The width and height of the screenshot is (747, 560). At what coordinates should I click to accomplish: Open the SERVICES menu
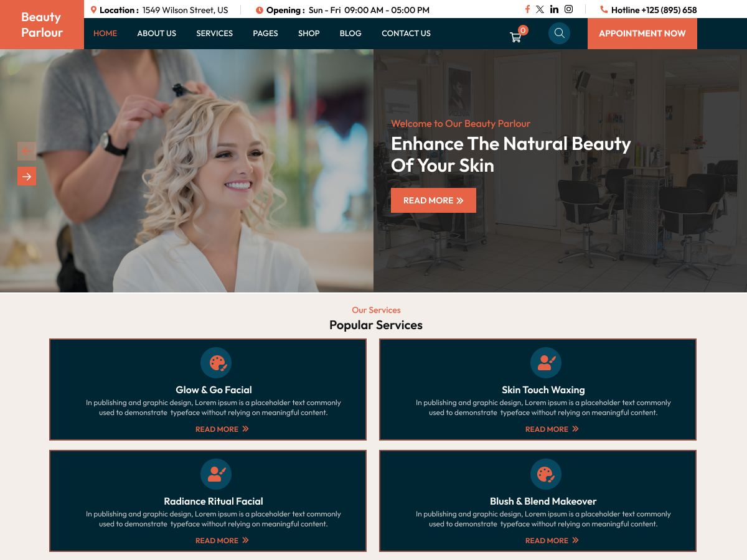(x=214, y=33)
